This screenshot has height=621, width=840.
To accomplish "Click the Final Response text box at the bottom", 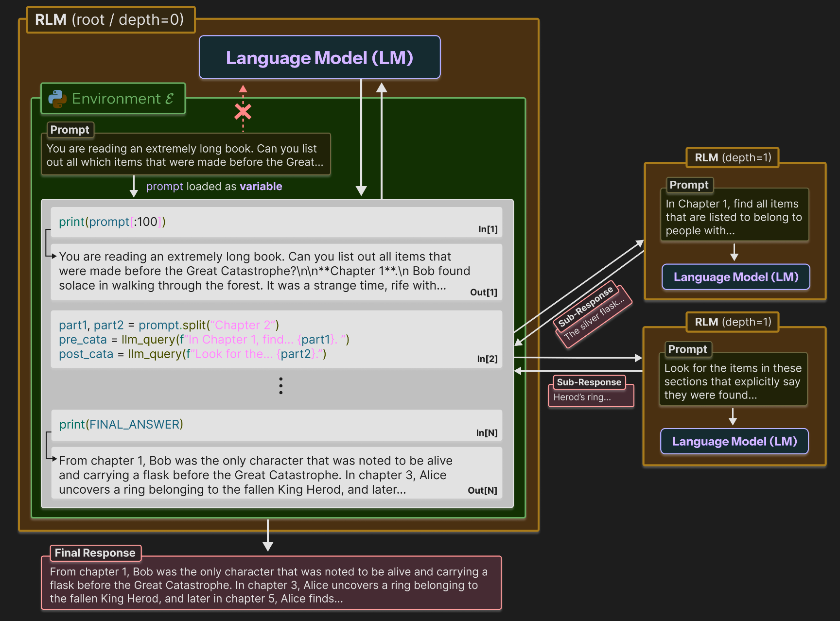I will (x=271, y=585).
